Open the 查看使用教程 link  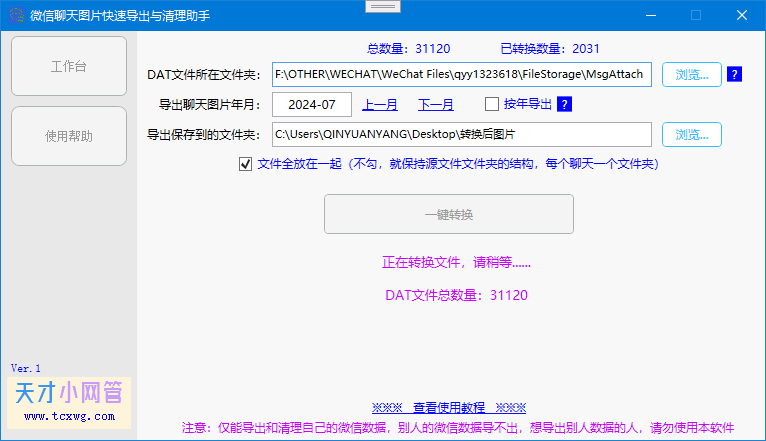click(449, 407)
